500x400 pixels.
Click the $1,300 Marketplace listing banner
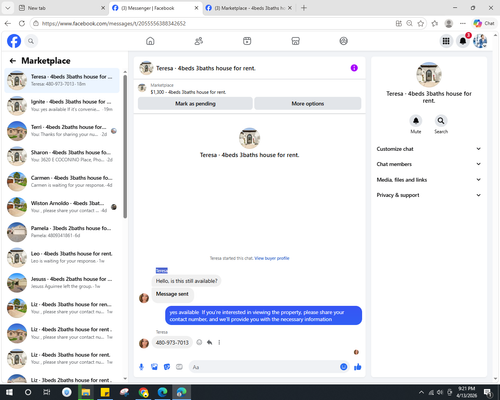point(249,89)
